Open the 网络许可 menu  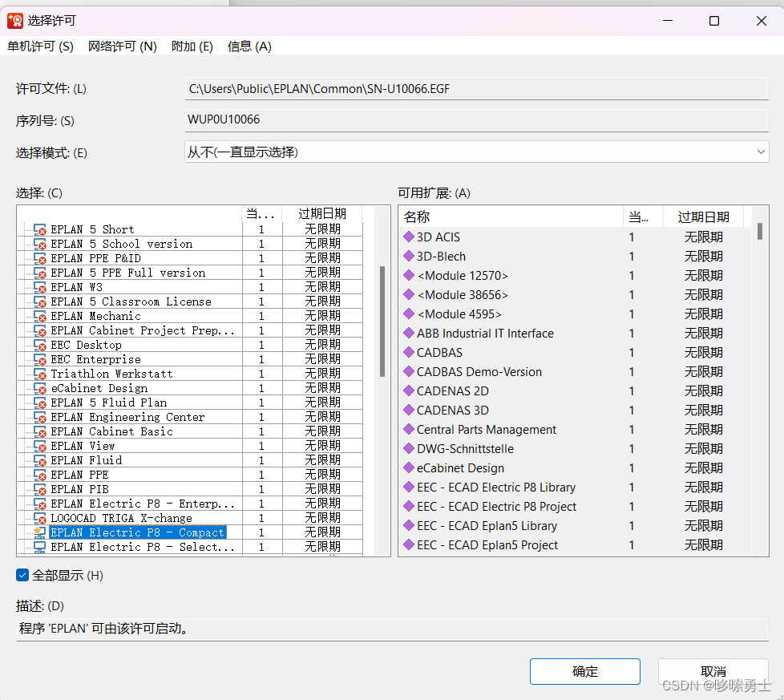point(123,47)
